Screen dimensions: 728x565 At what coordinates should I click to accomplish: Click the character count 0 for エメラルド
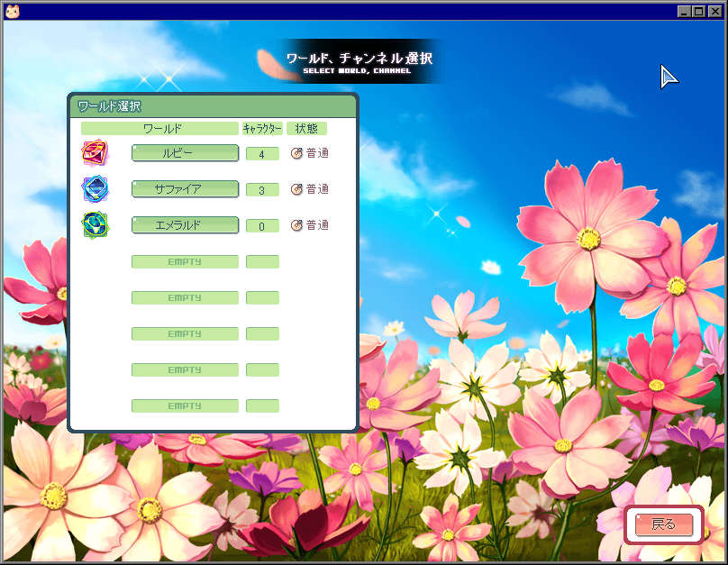pos(262,226)
